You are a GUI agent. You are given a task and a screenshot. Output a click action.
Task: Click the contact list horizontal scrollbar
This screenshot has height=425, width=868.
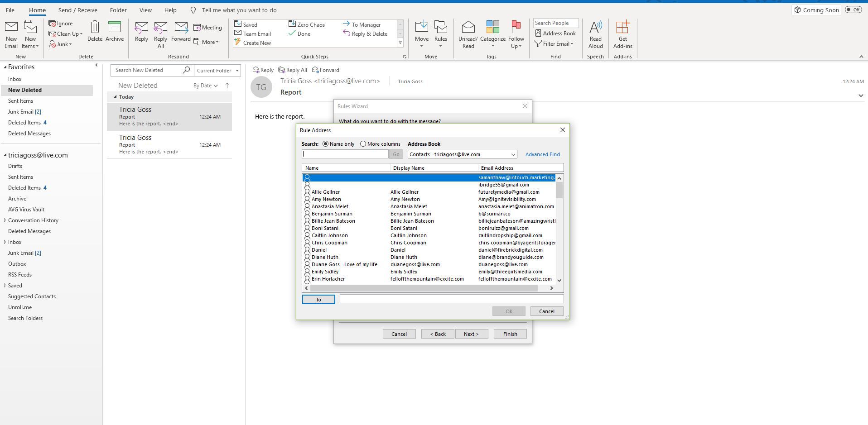pyautogui.click(x=424, y=288)
